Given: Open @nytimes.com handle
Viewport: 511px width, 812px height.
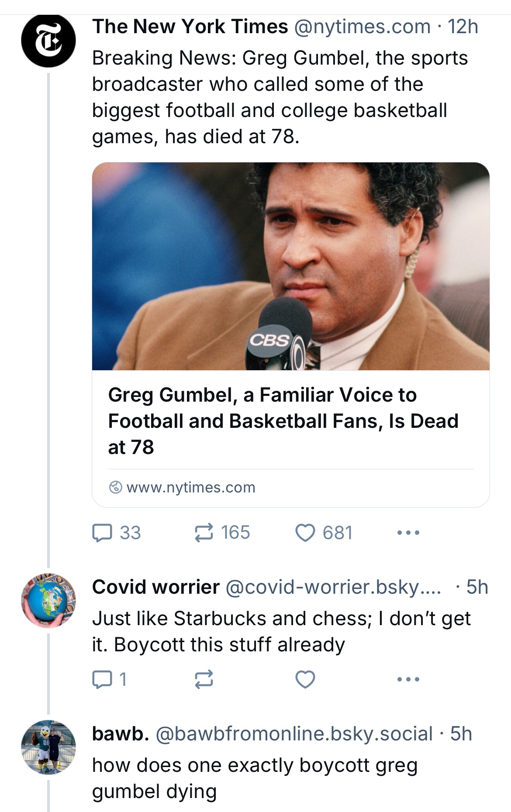Looking at the screenshot, I should (363, 27).
